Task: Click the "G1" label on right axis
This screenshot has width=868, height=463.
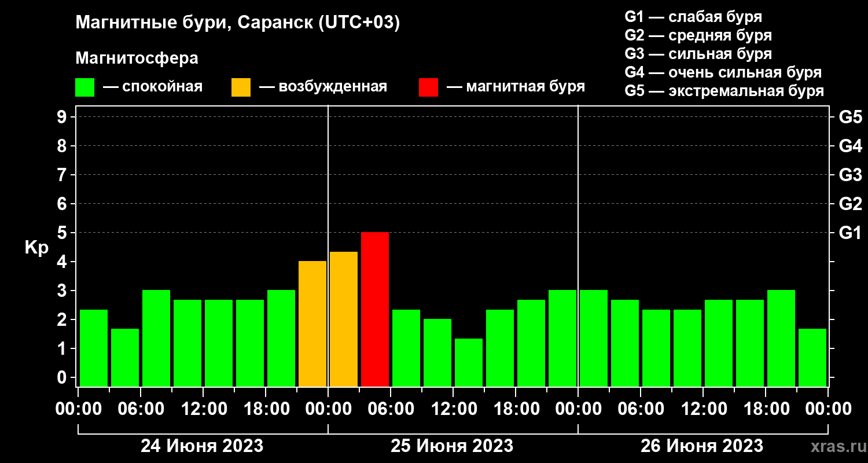Action: pos(850,233)
